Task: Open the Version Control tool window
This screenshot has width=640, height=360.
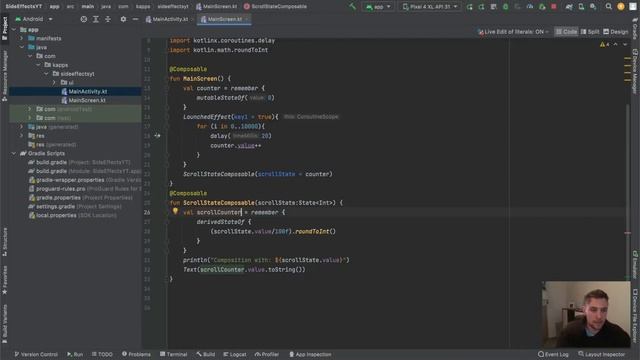Action: tap(36, 354)
